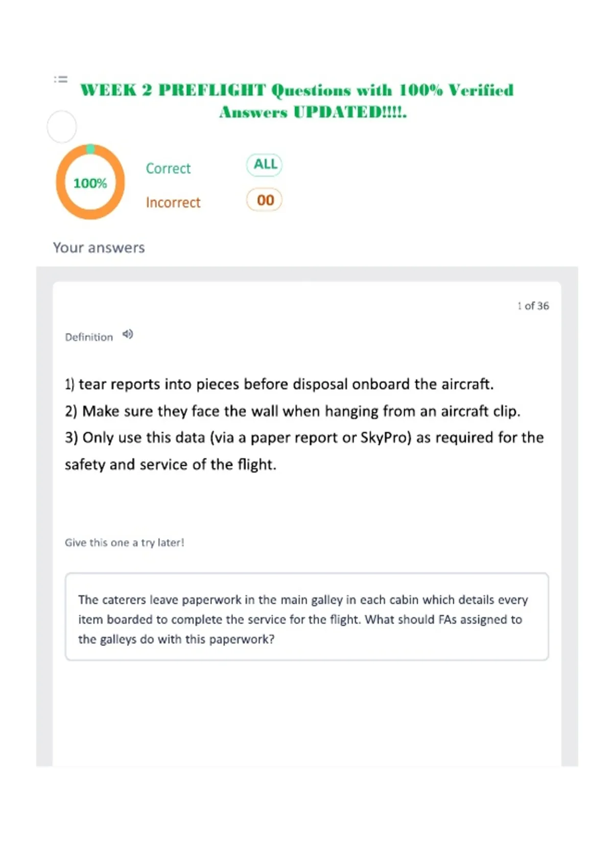613x868 pixels.
Task: Click the Give this one a try later text
Action: click(x=125, y=543)
